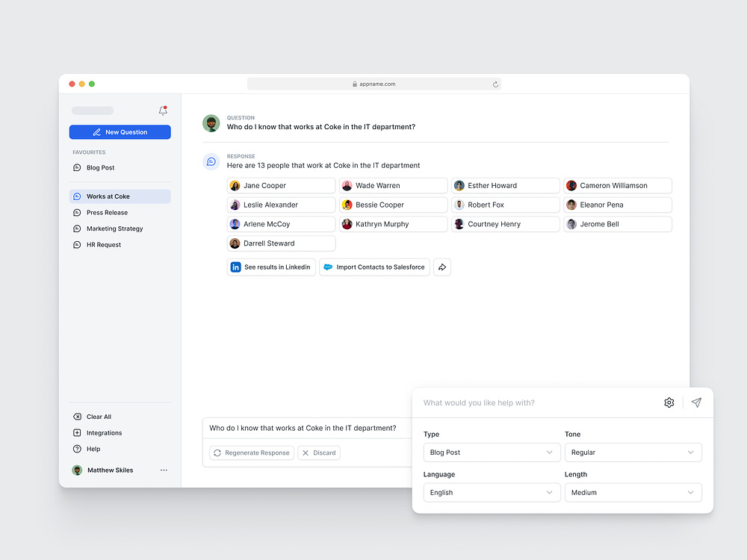Select contact Robert Fox
The height and width of the screenshot is (560, 747).
506,205
